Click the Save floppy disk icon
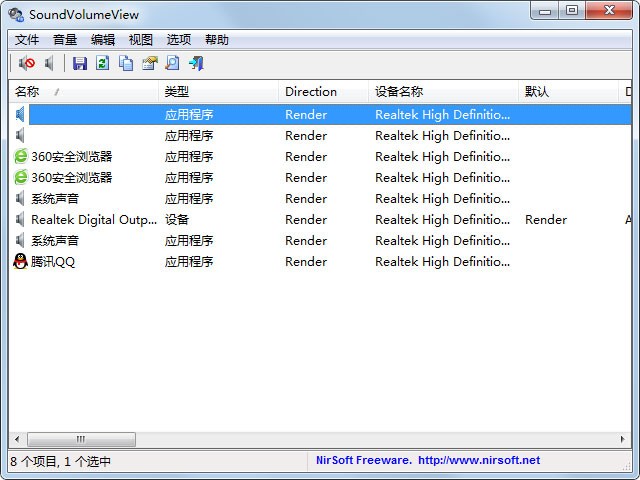Image resolution: width=640 pixels, height=480 pixels. (80, 63)
